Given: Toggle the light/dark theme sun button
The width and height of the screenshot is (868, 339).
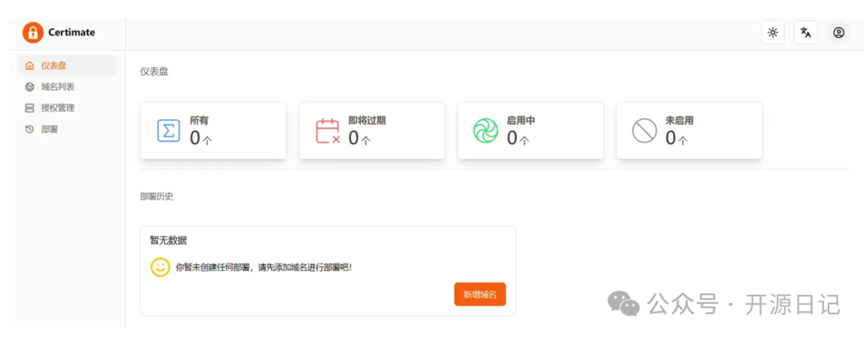Looking at the screenshot, I should pyautogui.click(x=772, y=33).
